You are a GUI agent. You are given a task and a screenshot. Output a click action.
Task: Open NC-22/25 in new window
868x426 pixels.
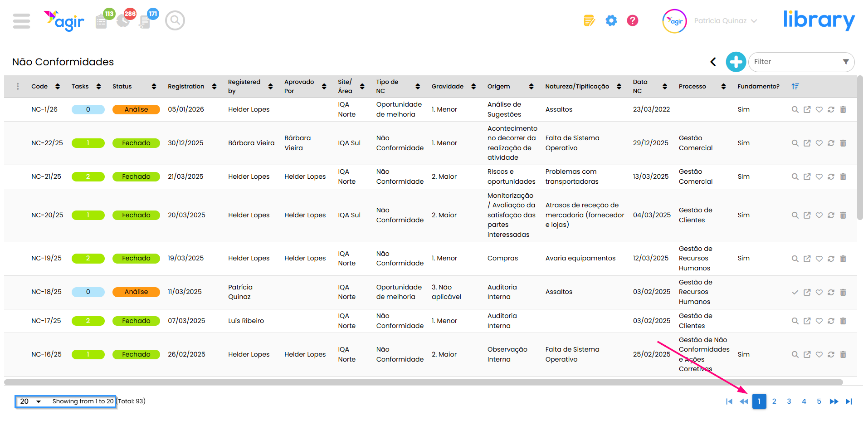pos(807,143)
